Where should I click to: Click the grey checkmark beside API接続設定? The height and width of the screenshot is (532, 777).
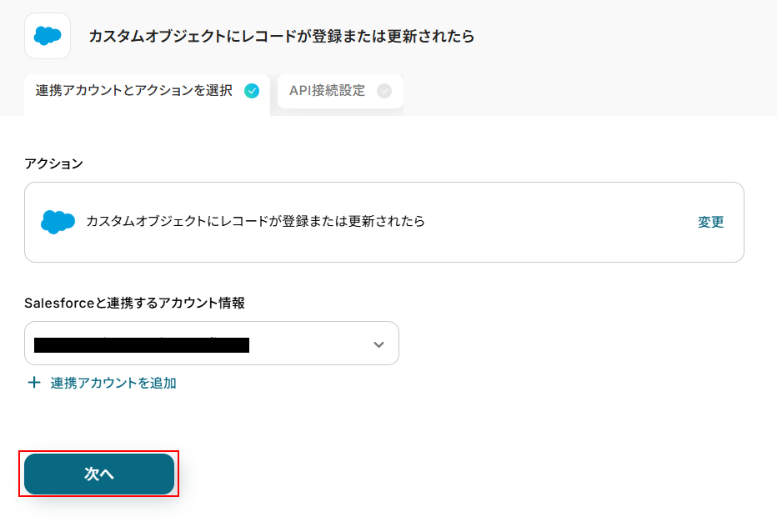(x=384, y=91)
